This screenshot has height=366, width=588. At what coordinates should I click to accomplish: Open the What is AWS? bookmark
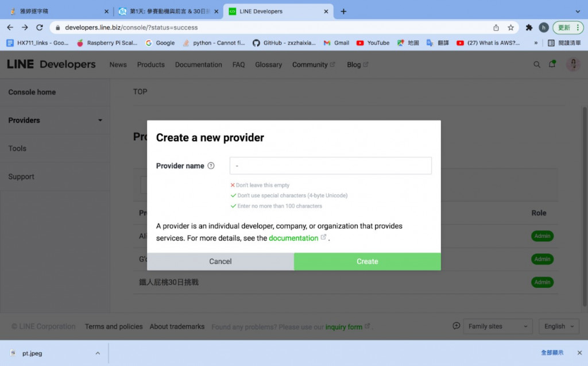pos(488,43)
